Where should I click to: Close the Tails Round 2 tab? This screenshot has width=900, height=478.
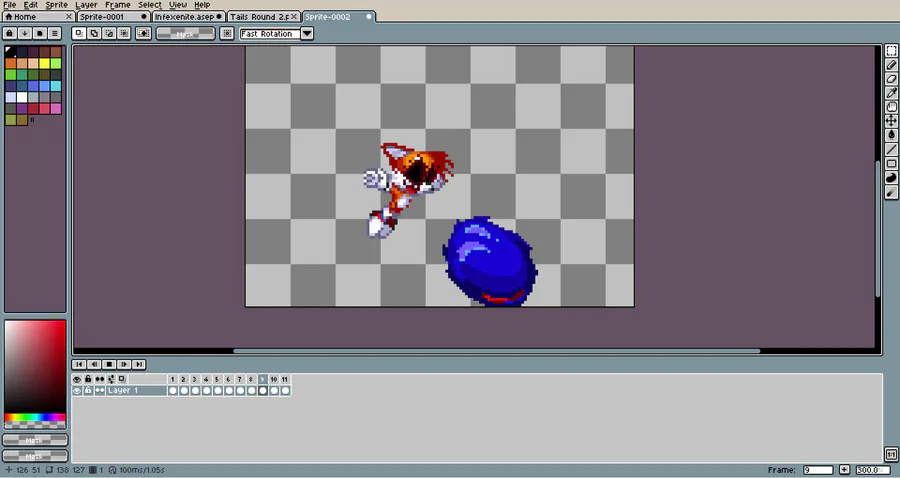point(294,17)
